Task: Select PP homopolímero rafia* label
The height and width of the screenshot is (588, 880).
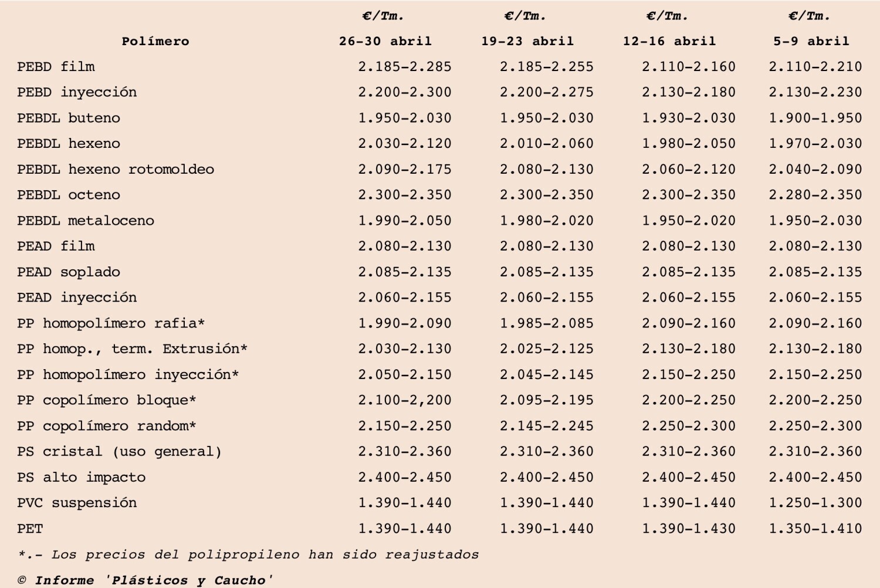Action: 111,323
